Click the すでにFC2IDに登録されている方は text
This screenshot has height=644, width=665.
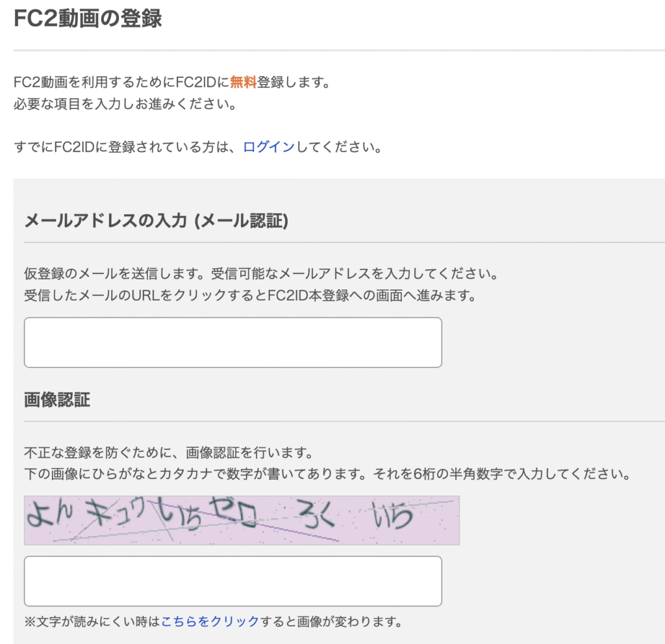(x=127, y=147)
